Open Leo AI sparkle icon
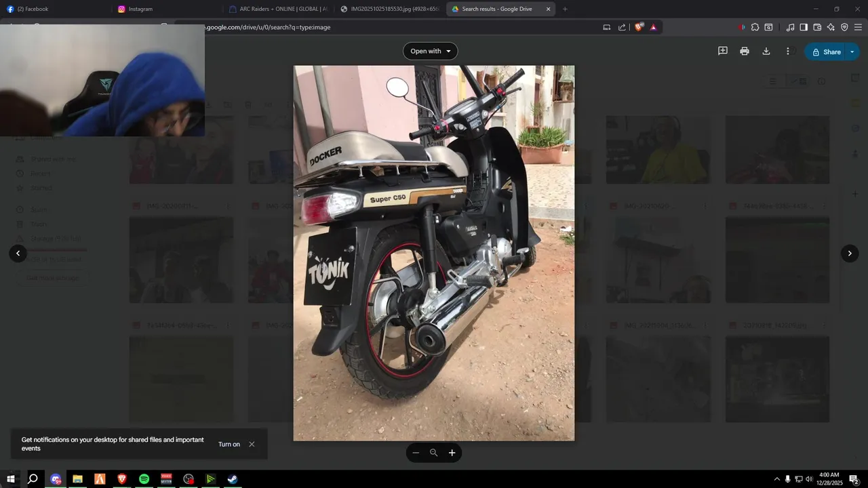Image resolution: width=868 pixels, height=488 pixels. click(831, 27)
